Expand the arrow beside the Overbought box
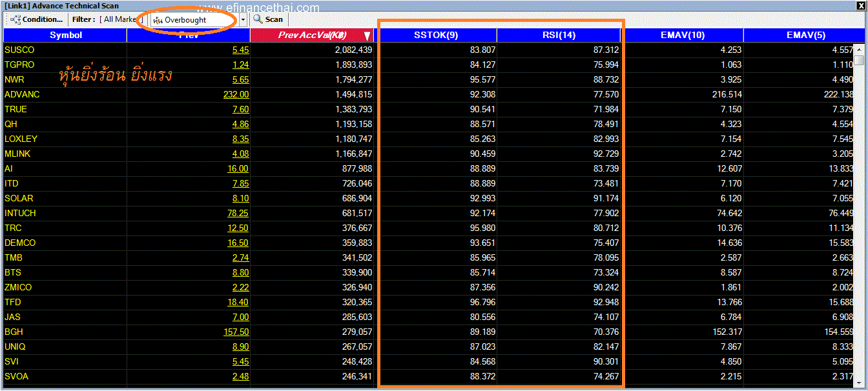868x391 pixels. coord(243,20)
